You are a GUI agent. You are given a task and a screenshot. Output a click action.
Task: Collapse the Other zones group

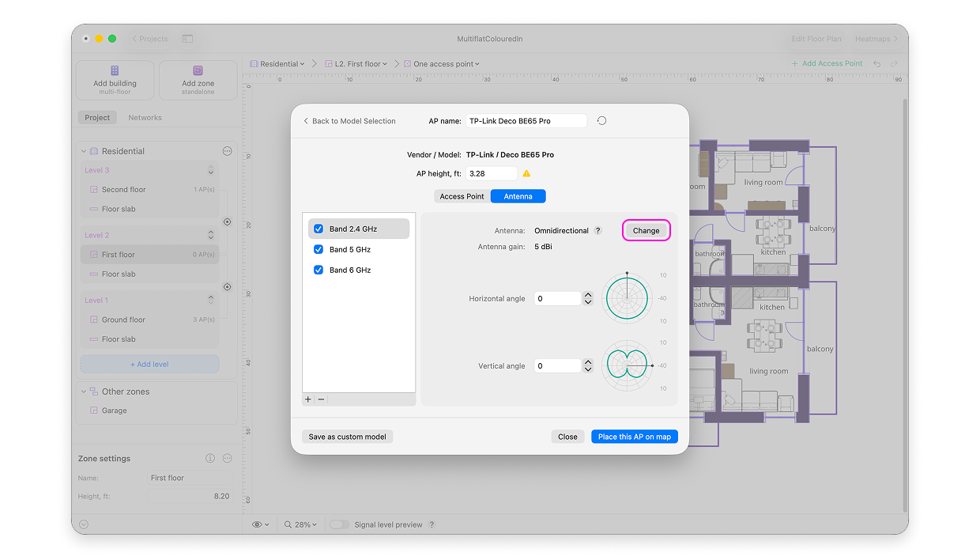point(84,392)
